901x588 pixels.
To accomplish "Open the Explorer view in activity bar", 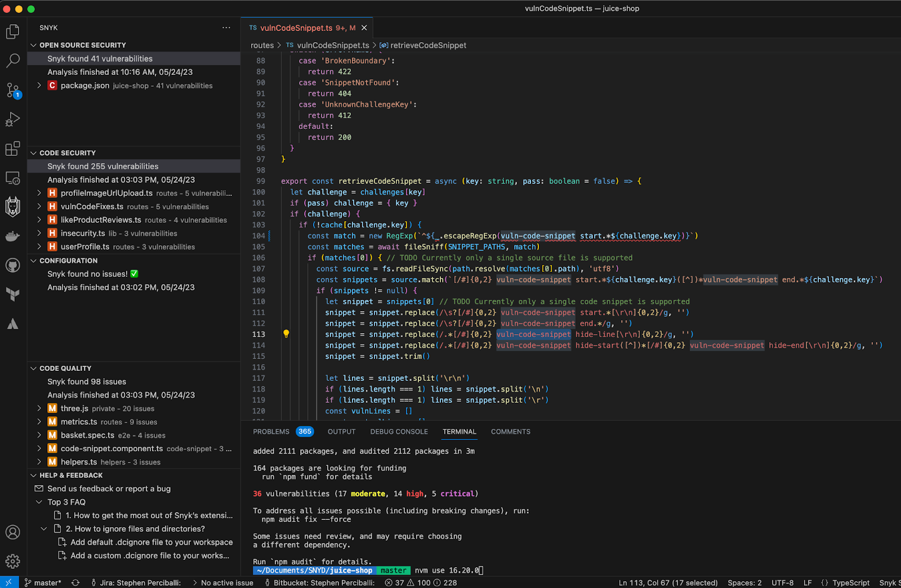I will 12,32.
